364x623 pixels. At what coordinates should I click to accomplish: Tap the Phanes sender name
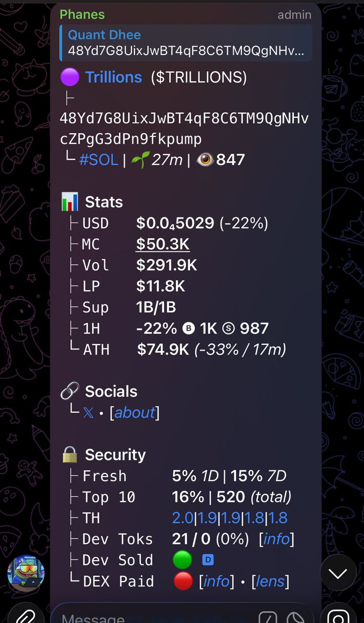82,15
